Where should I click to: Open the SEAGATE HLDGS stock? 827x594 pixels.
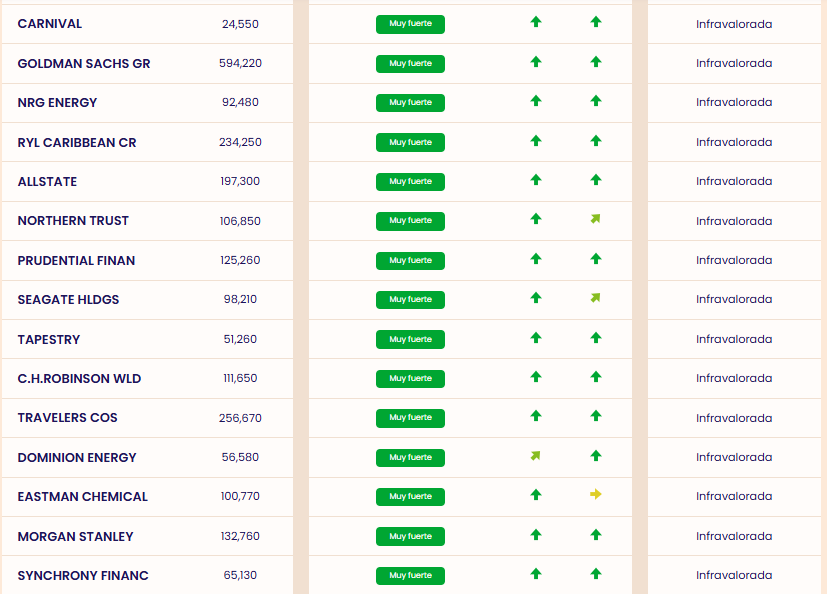tap(69, 300)
